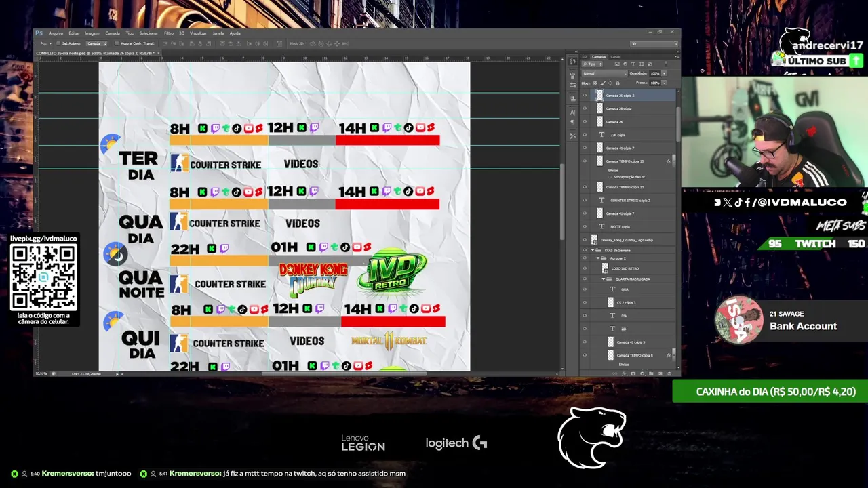This screenshot has width=868, height=488.
Task: Toggle the layer filtering switch
Action: (x=666, y=64)
